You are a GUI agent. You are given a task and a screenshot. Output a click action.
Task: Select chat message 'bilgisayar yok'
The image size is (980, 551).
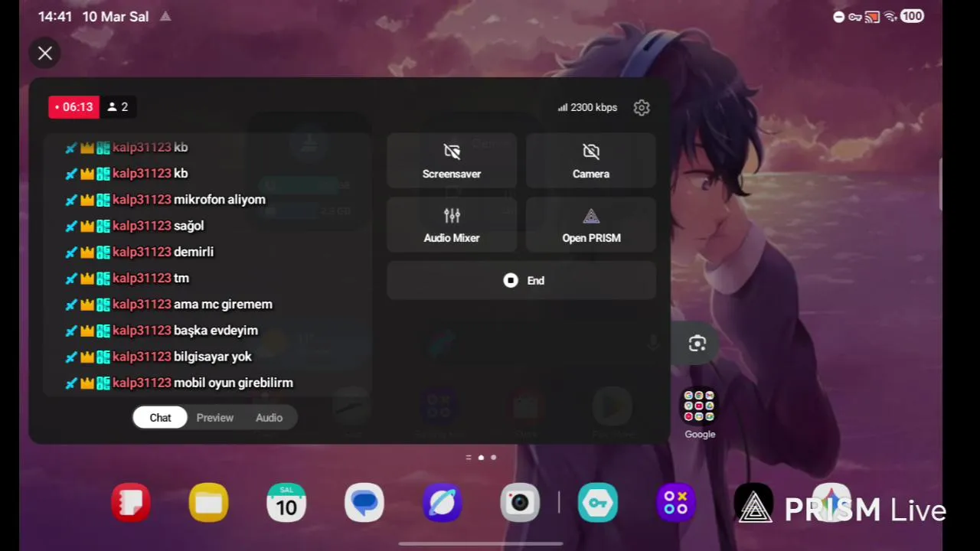pos(213,357)
